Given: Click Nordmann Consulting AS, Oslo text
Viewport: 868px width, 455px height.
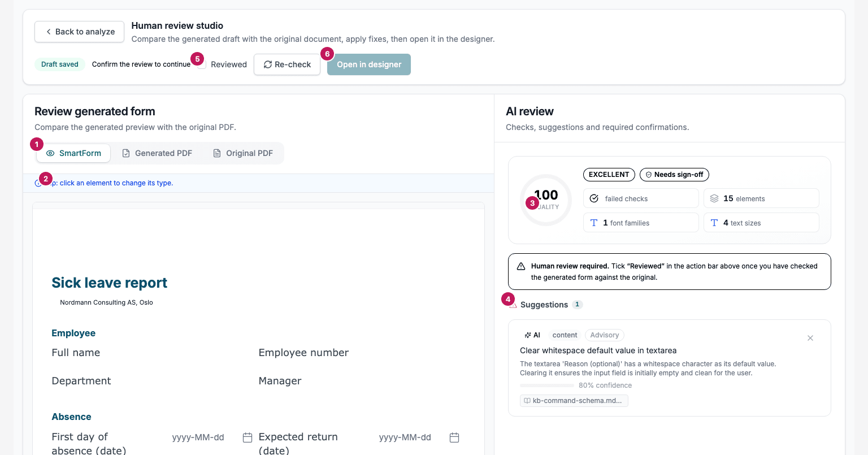Looking at the screenshot, I should [x=106, y=302].
